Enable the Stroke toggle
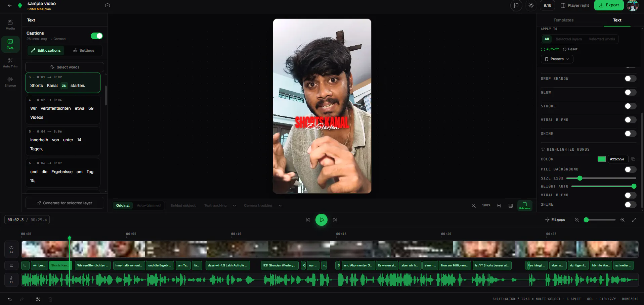 [x=630, y=106]
